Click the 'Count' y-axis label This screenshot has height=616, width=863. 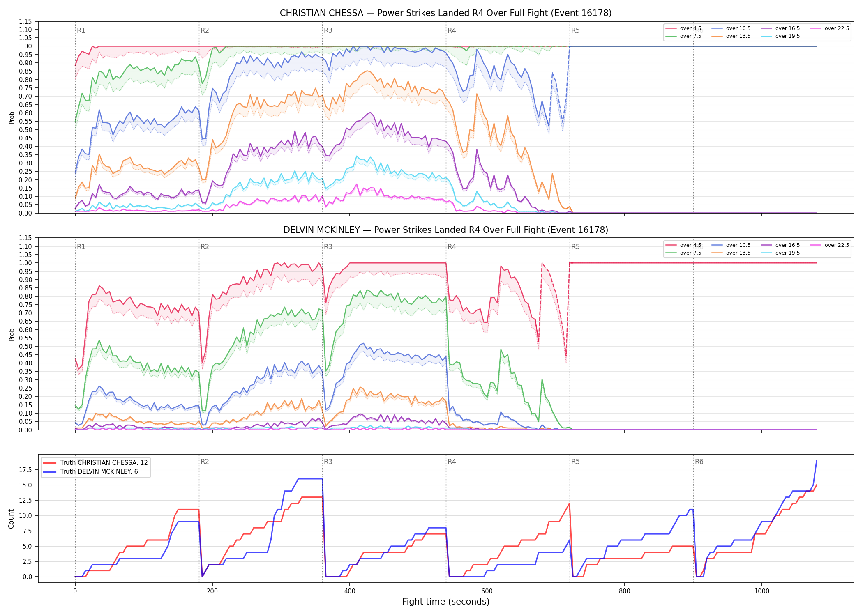11,519
